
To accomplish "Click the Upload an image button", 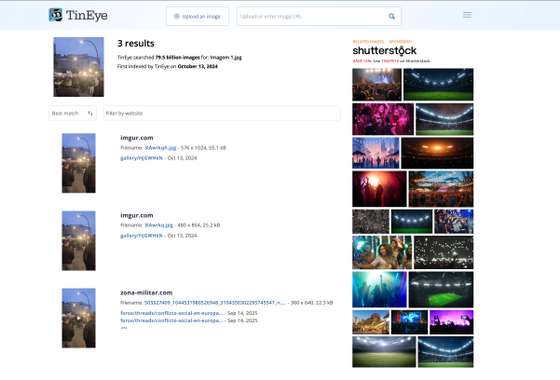I will click(197, 16).
